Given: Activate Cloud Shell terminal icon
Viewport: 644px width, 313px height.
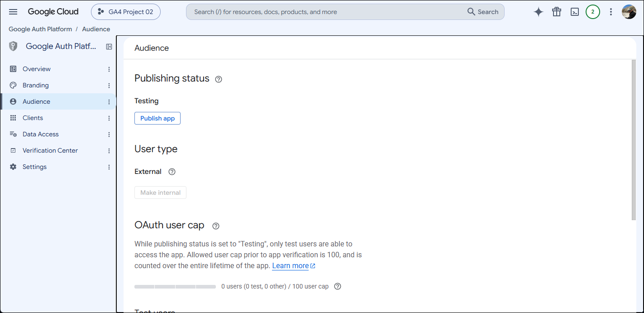Looking at the screenshot, I should coord(575,12).
